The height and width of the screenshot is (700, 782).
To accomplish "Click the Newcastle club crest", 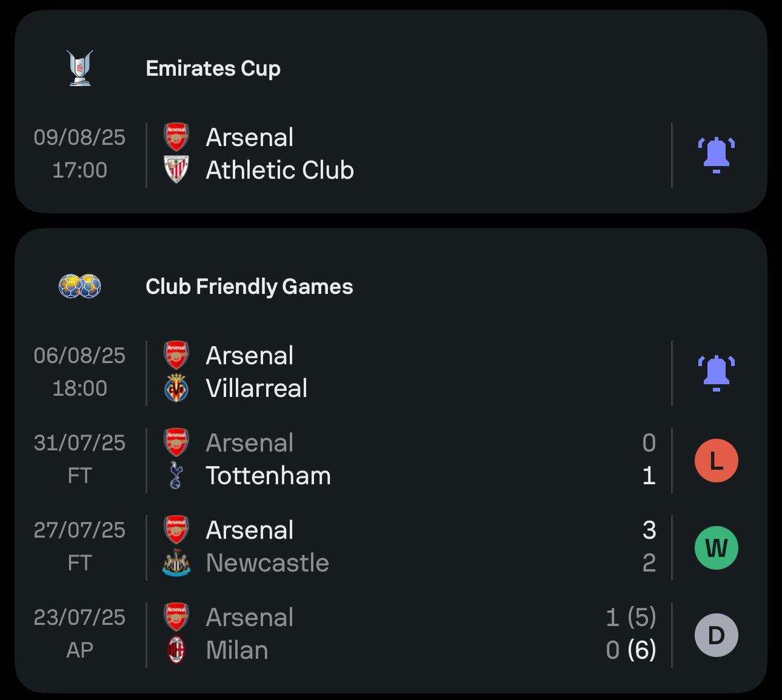I will (176, 562).
